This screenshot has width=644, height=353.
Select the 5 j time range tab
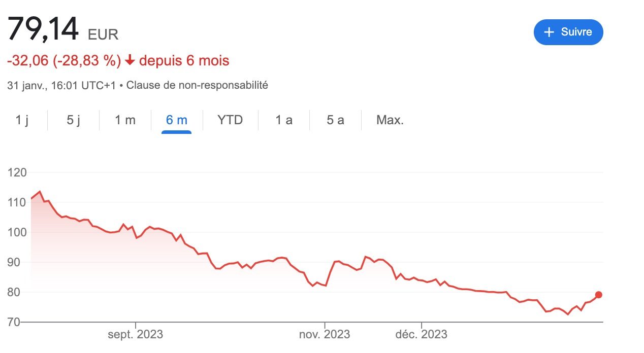click(73, 120)
